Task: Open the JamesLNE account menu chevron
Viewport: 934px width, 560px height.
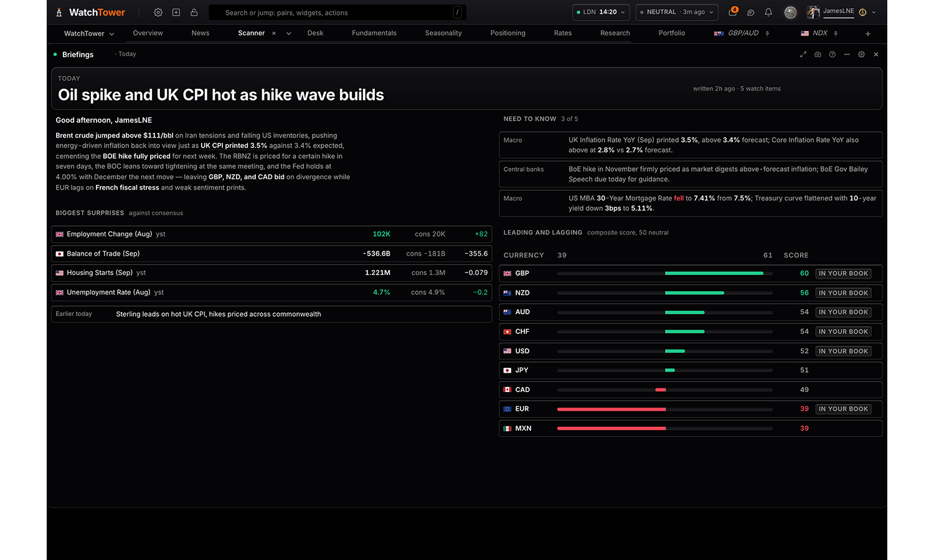Action: click(x=874, y=12)
